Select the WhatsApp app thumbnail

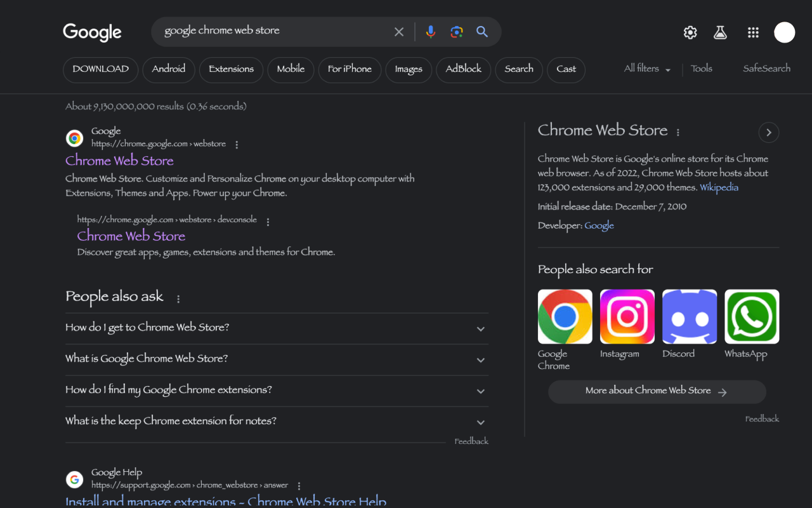point(752,317)
